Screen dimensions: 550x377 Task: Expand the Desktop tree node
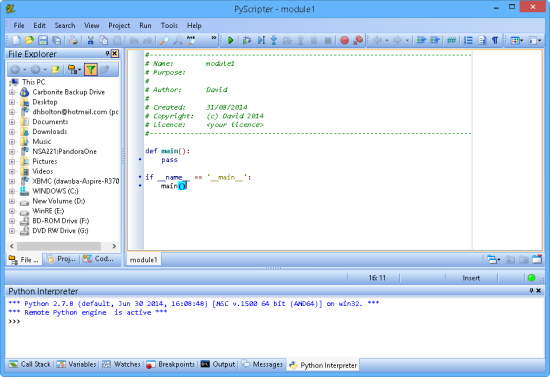pyautogui.click(x=12, y=102)
